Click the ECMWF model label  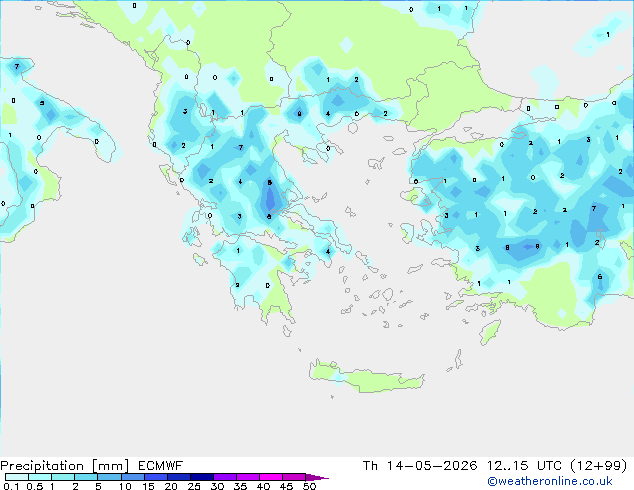(161, 466)
